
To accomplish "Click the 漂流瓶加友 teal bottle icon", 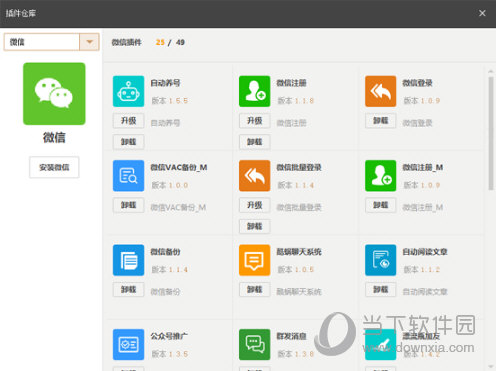I will coord(380,344).
